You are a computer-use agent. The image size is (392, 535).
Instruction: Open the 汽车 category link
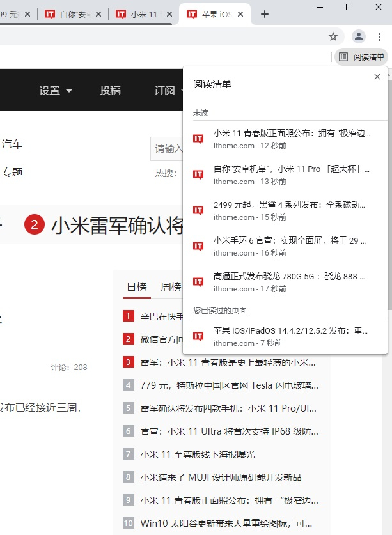[12, 144]
